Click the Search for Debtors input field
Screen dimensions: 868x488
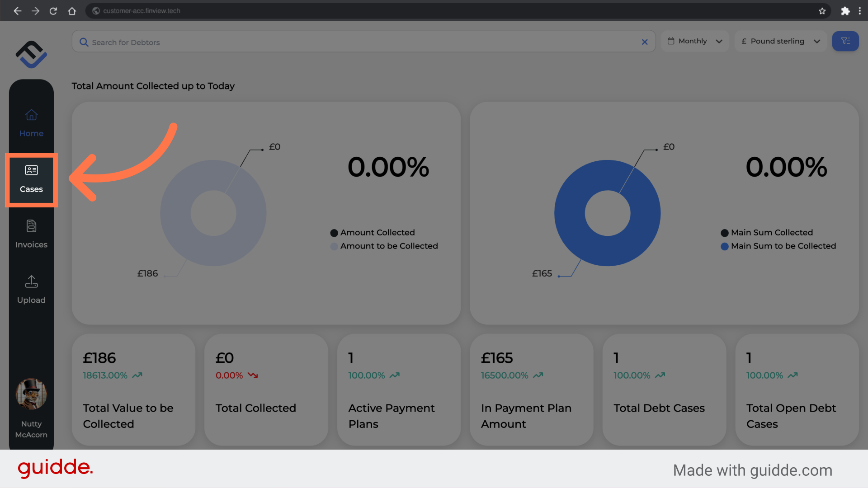[363, 41]
